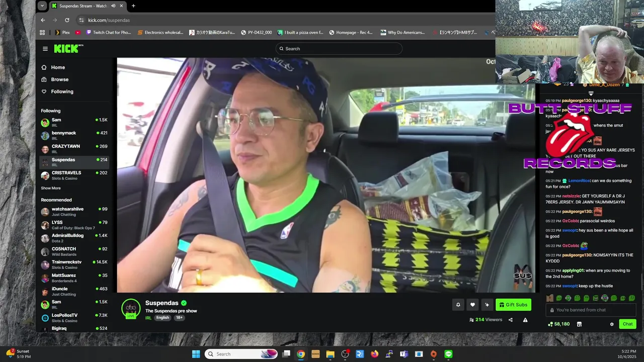Click the IRL category link
Image resolution: width=644 pixels, height=362 pixels.
(148, 318)
